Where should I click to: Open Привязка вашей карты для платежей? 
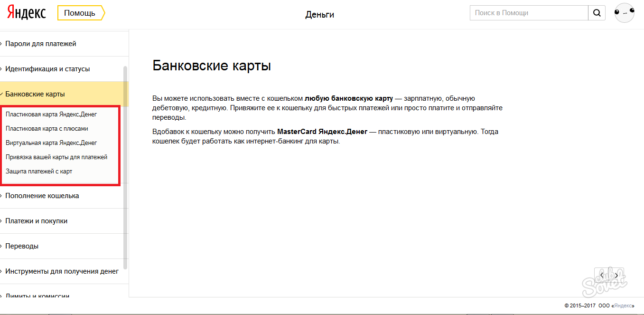(x=56, y=157)
